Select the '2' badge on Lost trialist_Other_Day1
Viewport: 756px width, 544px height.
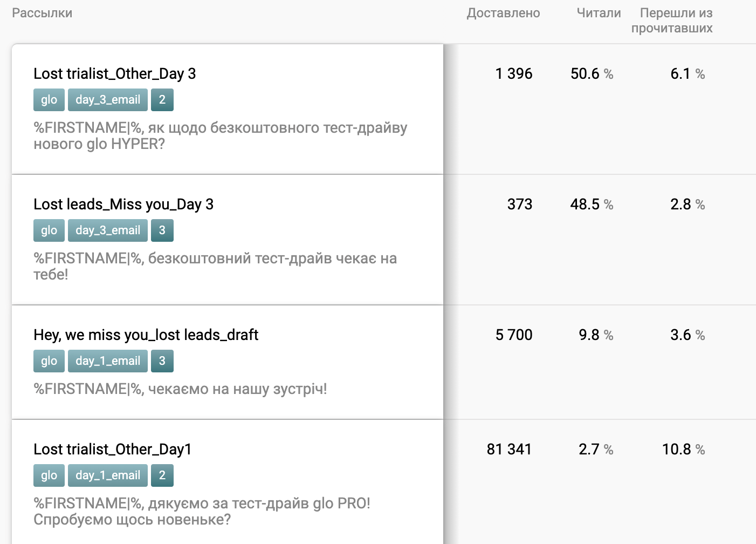(162, 475)
